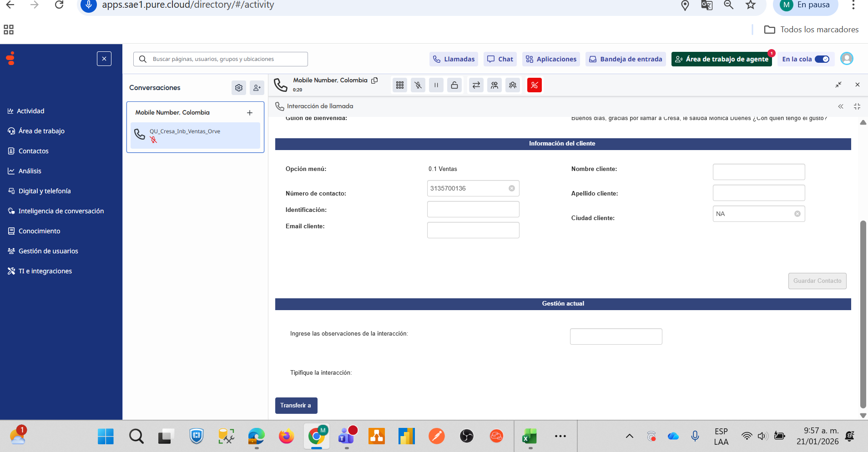The image size is (868, 452).
Task: Open Microsoft Teams from the taskbar
Action: pyautogui.click(x=347, y=437)
